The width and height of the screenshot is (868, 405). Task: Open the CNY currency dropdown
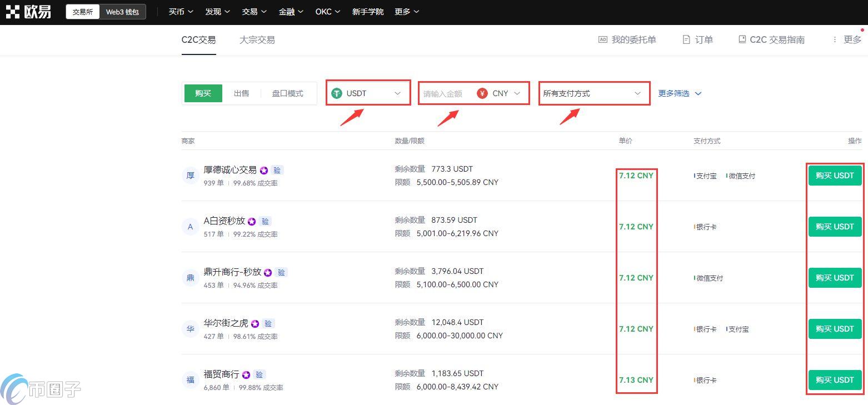499,93
